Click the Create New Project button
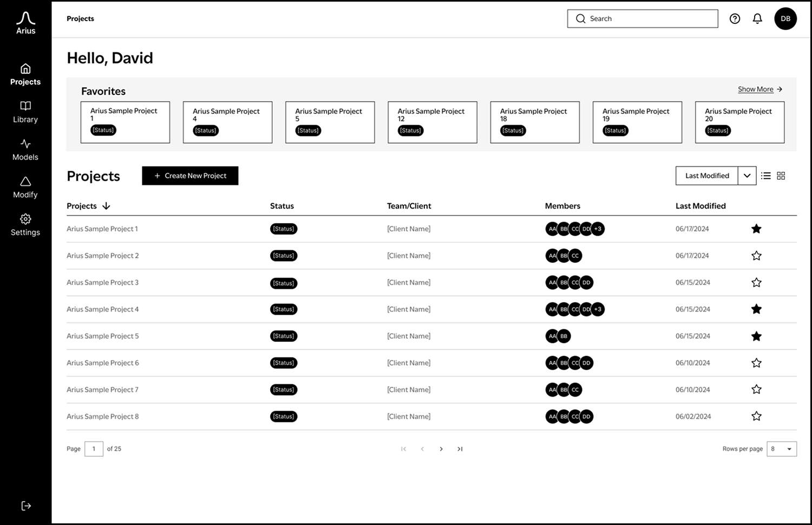The image size is (812, 525). pyautogui.click(x=190, y=176)
